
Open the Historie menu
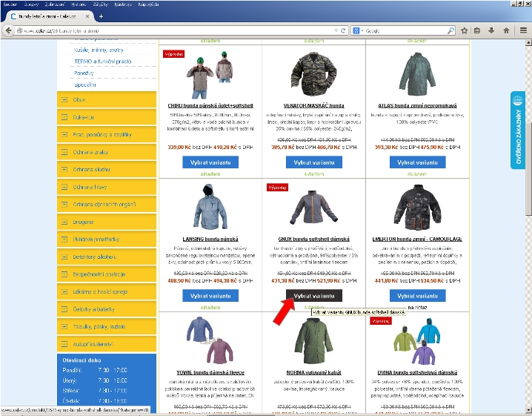[79, 4]
